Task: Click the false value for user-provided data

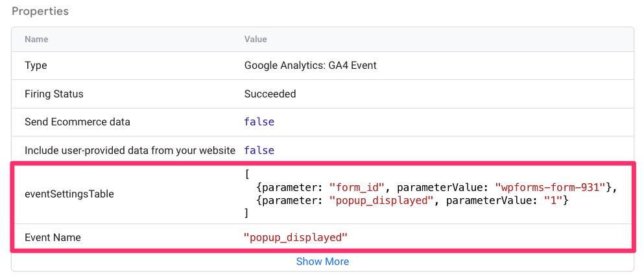Action: pyautogui.click(x=259, y=150)
